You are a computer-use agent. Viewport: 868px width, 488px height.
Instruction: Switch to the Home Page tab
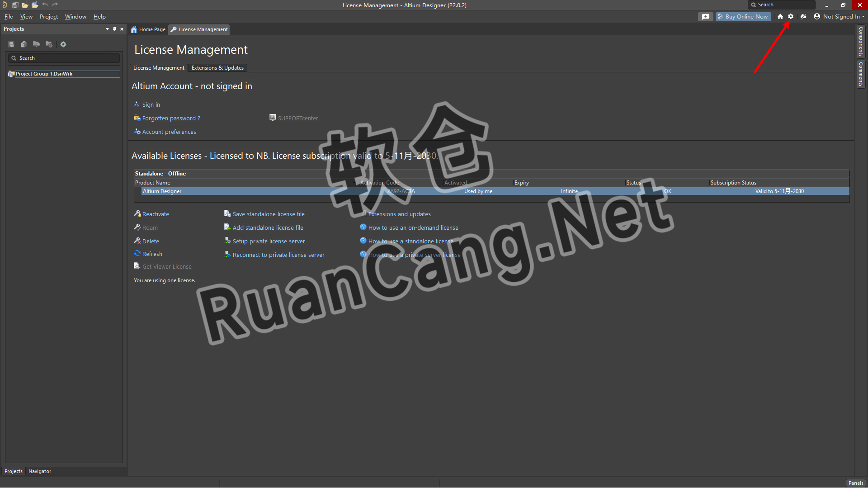coord(148,29)
